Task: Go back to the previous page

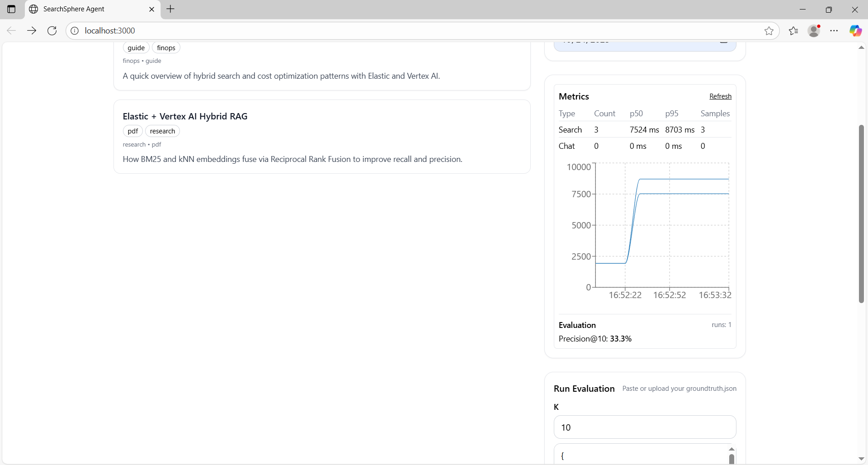Action: (11, 31)
